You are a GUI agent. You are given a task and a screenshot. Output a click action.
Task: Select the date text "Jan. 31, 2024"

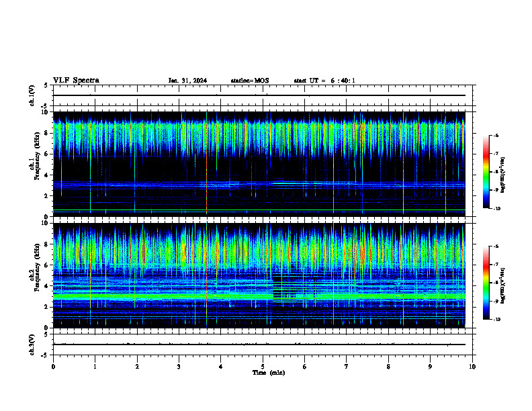pos(187,81)
